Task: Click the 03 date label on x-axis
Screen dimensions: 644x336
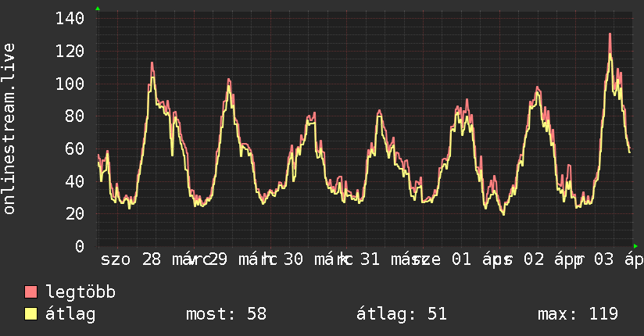Action: [603, 259]
